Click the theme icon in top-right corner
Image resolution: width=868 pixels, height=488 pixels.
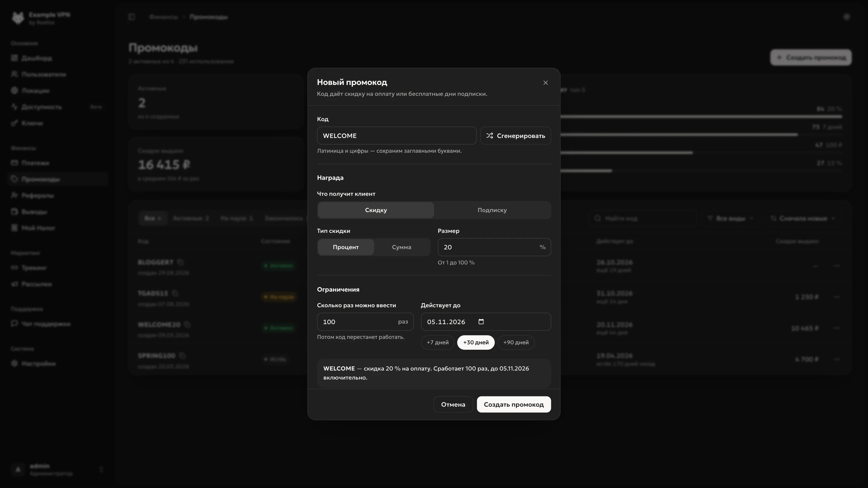(846, 17)
